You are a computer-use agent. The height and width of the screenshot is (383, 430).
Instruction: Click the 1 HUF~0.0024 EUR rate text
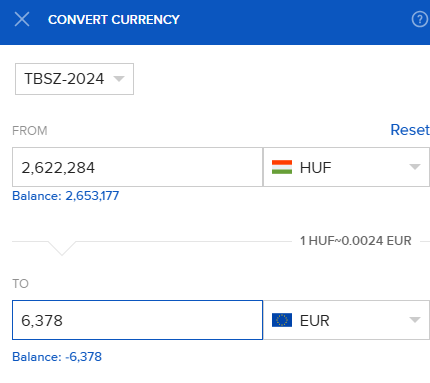pos(356,241)
